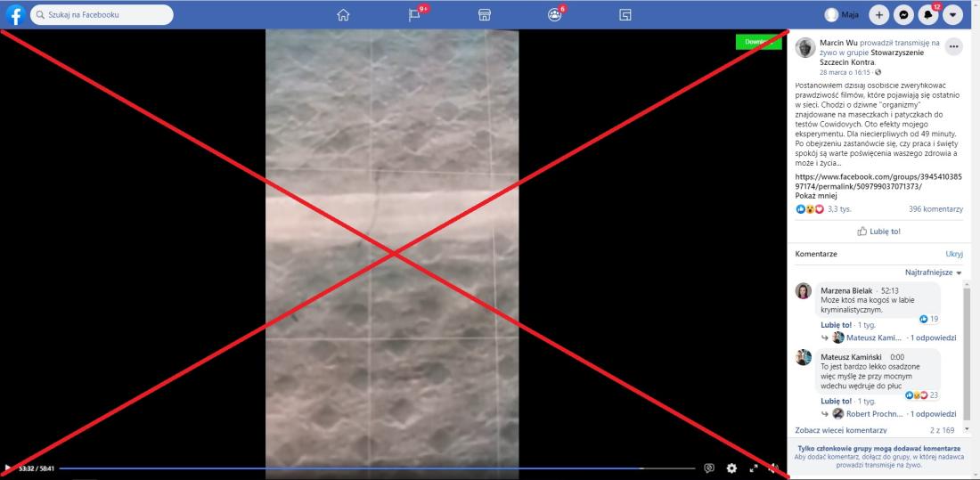Open the Groups tab with 6 notifications
This screenshot has width=980, height=480.
click(x=554, y=15)
